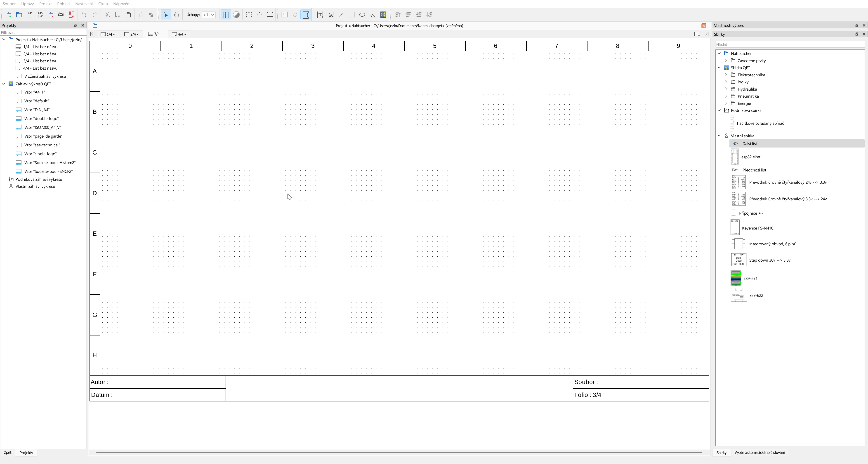Open Výběr automatického číslování panel
Screen dimensions: 868x464
[x=760, y=452]
